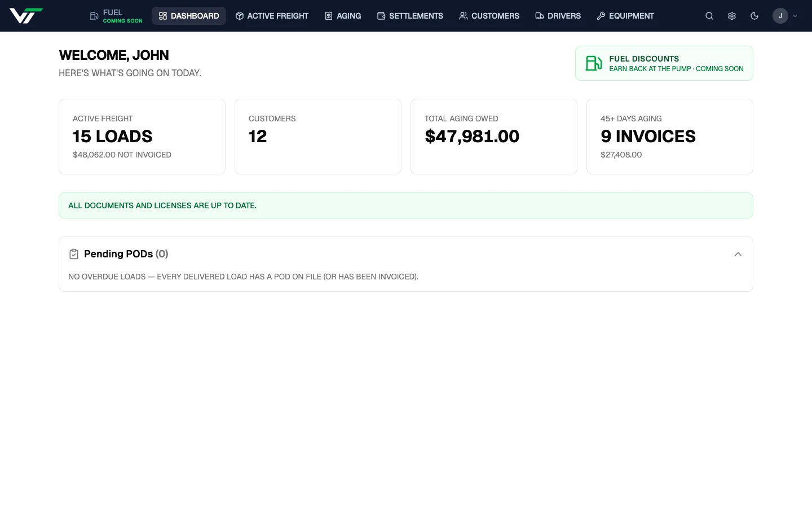Viewport: 812px width, 508px height.
Task: Click the company logo in the navbar
Action: coord(26,16)
